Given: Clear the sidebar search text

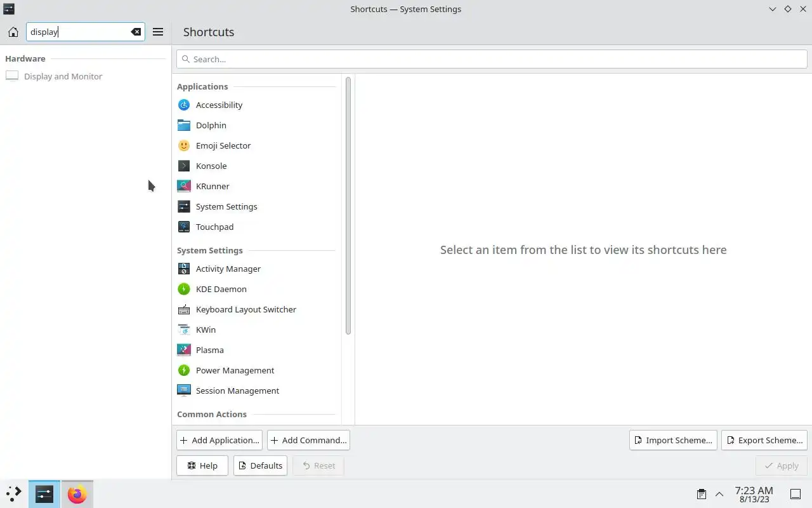Looking at the screenshot, I should coord(136,32).
